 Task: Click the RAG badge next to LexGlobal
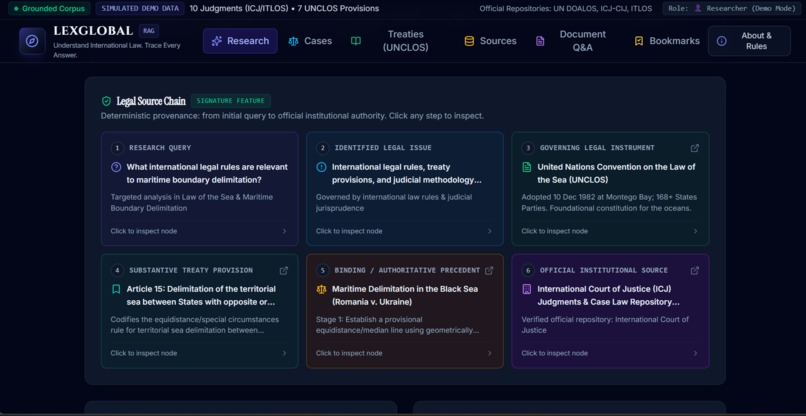point(149,31)
